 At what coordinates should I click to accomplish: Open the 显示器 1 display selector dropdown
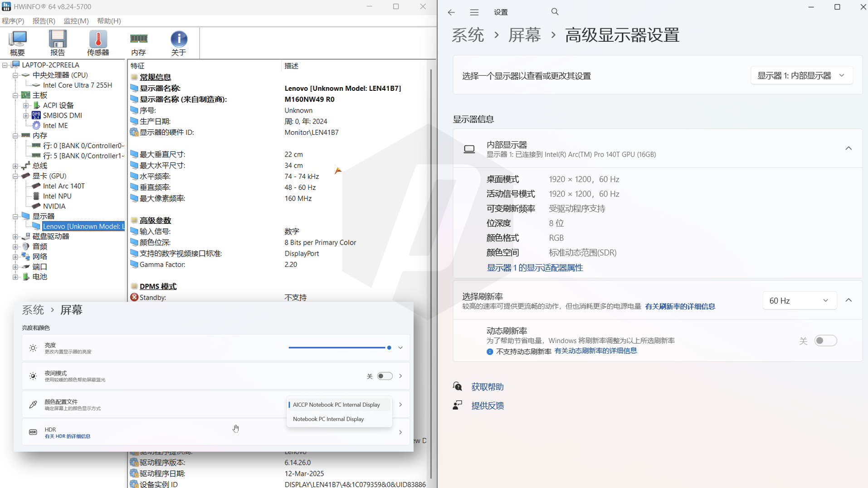pyautogui.click(x=801, y=75)
